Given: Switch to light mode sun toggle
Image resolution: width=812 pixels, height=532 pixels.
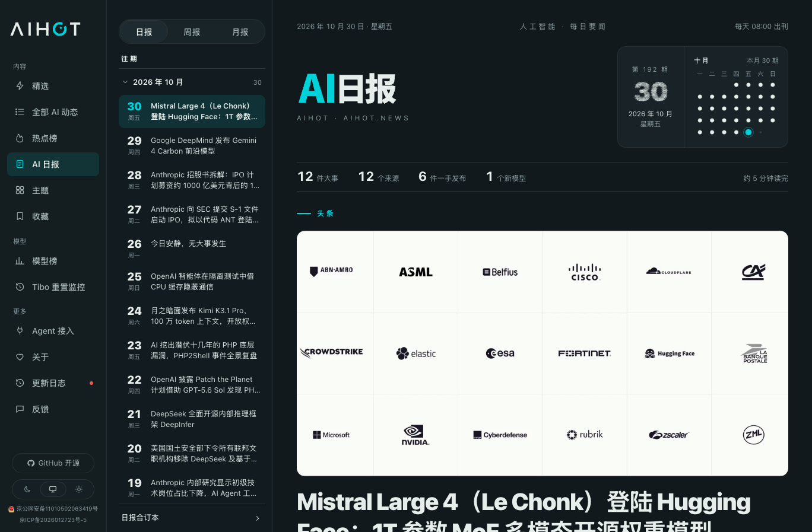Looking at the screenshot, I should tap(79, 489).
